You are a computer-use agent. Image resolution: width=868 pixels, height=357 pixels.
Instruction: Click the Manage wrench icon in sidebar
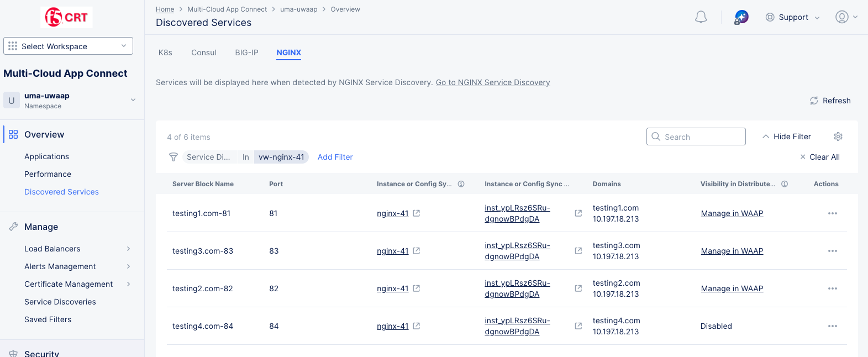coord(13,227)
